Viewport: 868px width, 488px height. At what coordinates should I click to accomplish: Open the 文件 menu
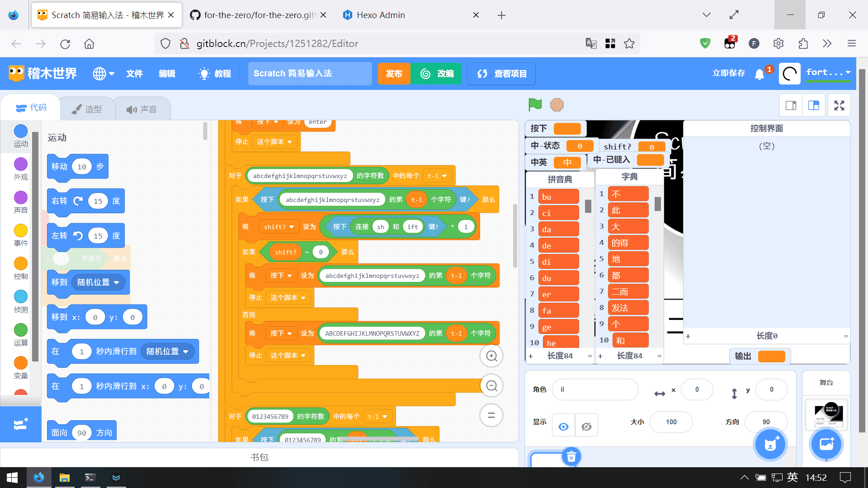point(134,74)
